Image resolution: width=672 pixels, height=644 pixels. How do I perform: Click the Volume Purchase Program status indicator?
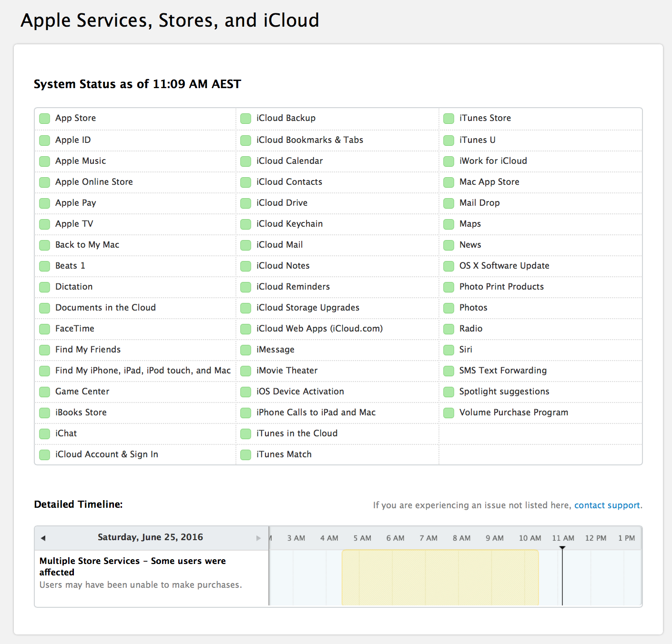coord(449,413)
